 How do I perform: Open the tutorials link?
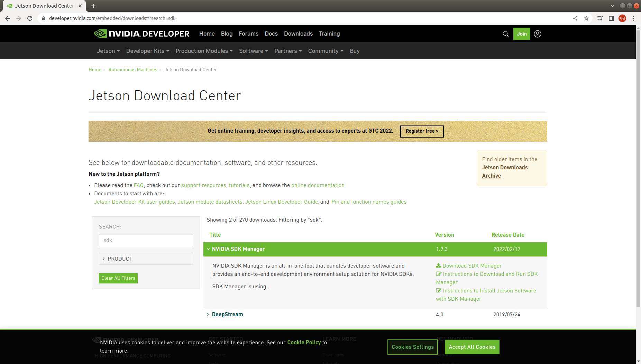coord(239,185)
